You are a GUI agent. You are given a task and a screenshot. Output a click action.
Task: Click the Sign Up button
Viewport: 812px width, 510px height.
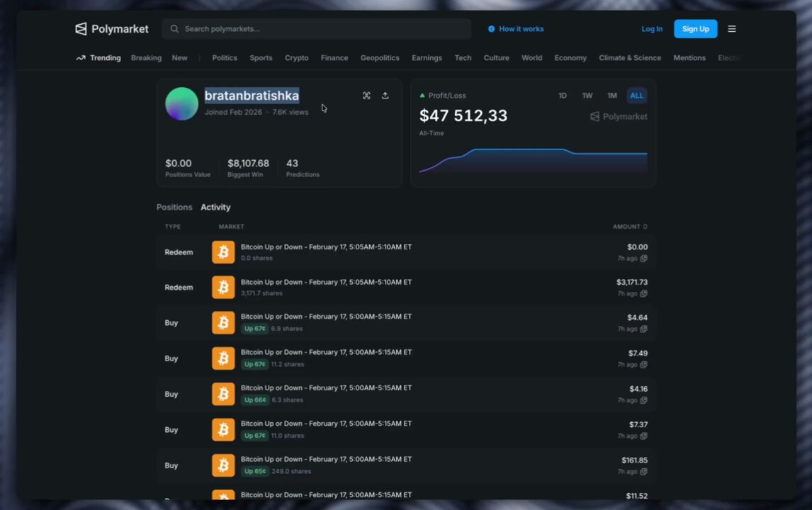pos(695,28)
